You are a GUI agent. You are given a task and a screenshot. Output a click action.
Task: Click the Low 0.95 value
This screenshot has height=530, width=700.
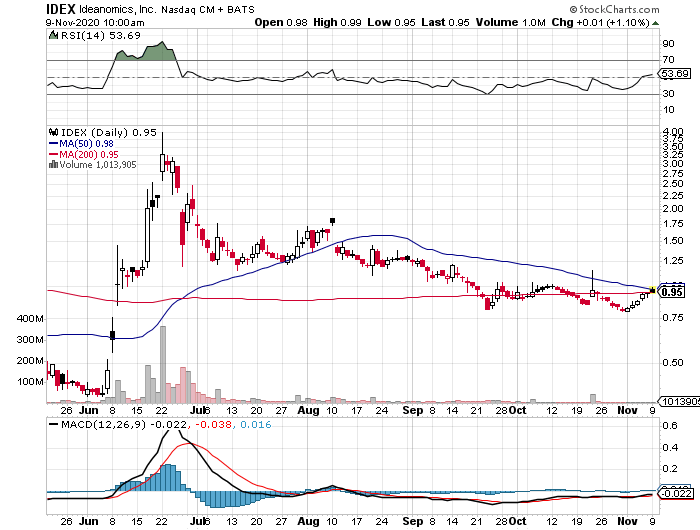(391, 22)
